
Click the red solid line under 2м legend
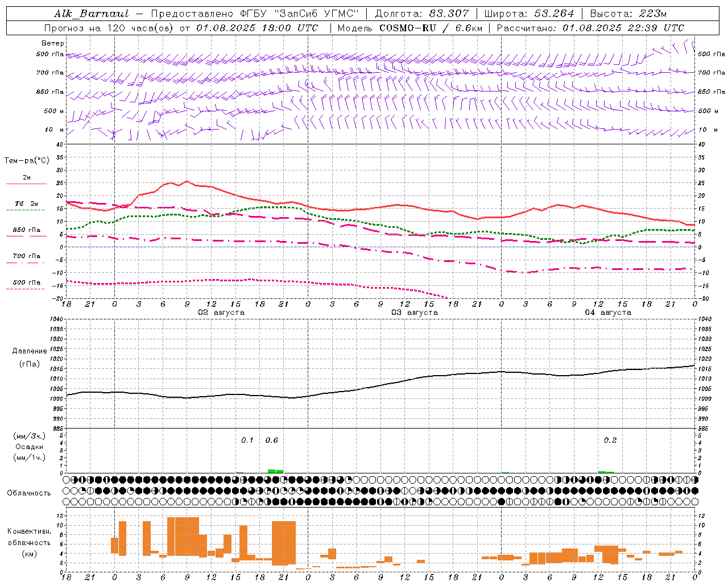pos(26,184)
